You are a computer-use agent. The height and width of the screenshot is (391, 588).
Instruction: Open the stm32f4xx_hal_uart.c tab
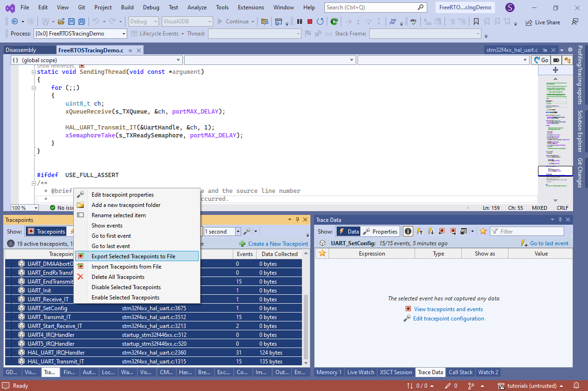[x=512, y=50]
